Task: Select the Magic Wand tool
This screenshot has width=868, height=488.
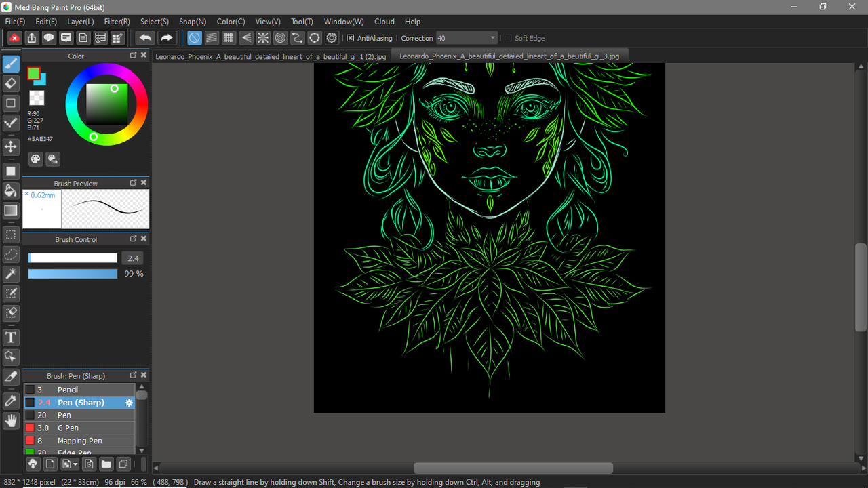Action: pos(11,274)
